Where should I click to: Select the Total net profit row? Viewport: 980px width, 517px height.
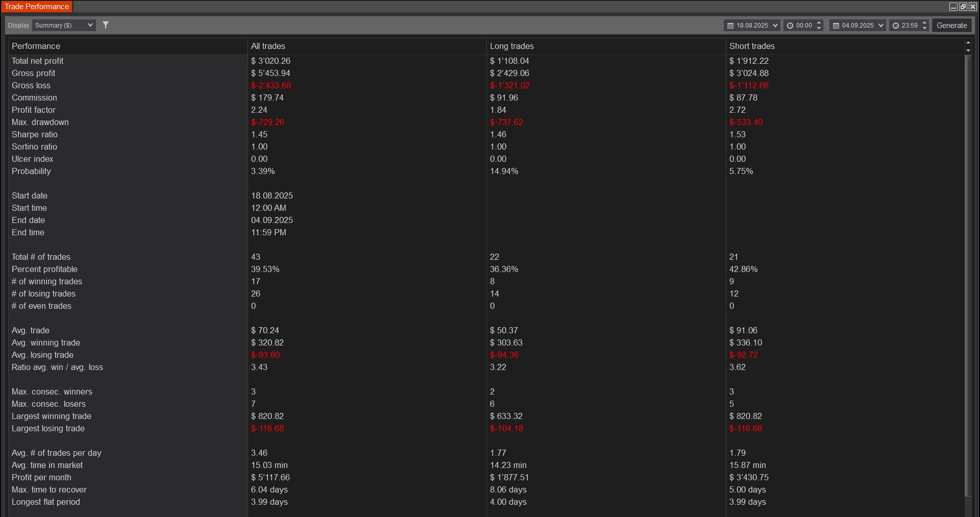point(38,61)
